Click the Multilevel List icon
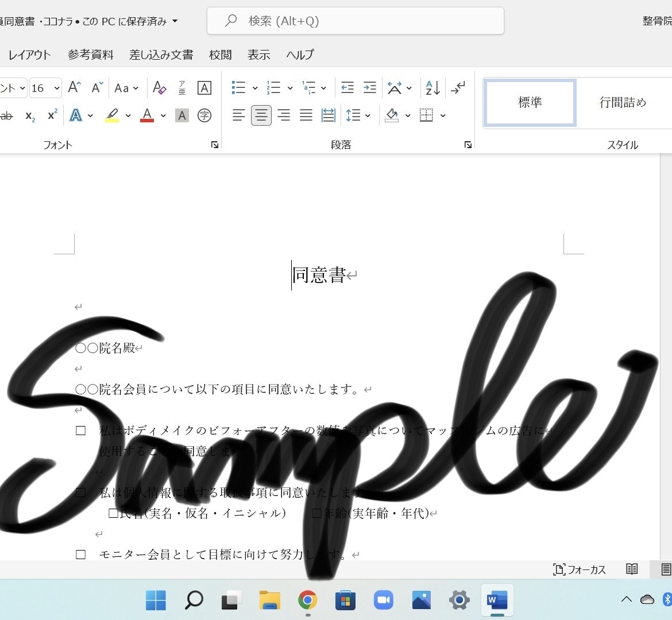This screenshot has height=620, width=672. 308,88
